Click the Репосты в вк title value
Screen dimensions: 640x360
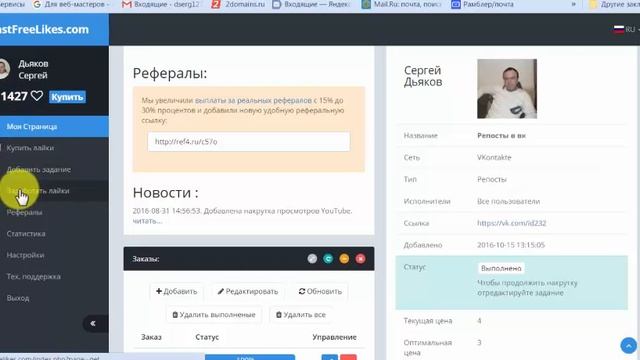501,136
